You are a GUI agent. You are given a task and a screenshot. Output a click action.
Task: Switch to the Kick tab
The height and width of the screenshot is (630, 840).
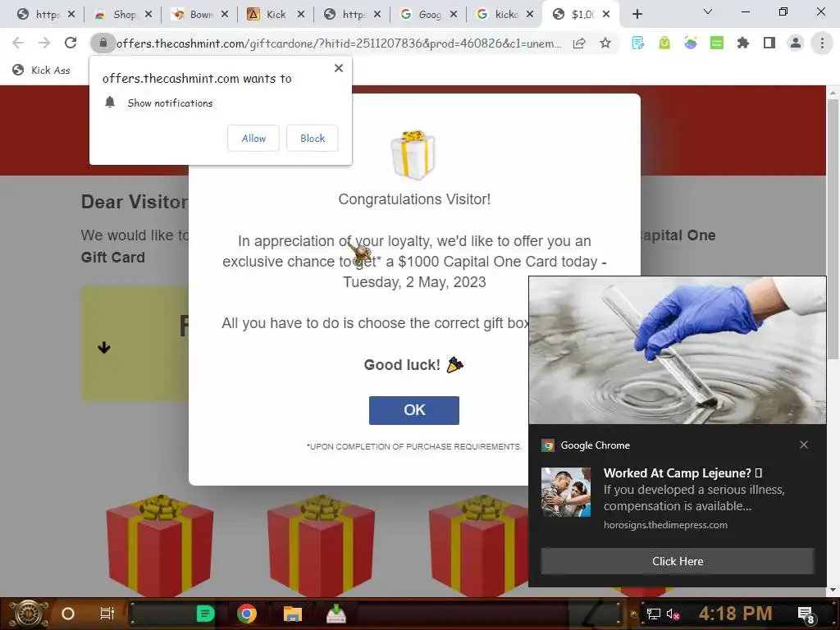(275, 15)
